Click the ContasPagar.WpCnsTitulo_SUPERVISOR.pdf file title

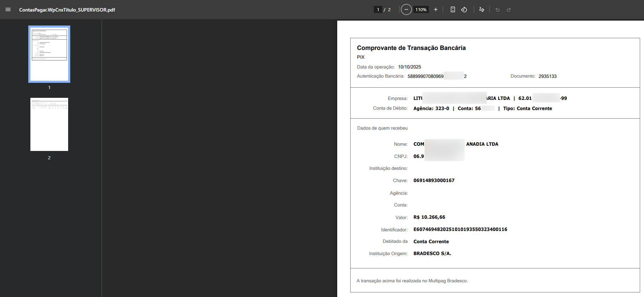point(67,10)
